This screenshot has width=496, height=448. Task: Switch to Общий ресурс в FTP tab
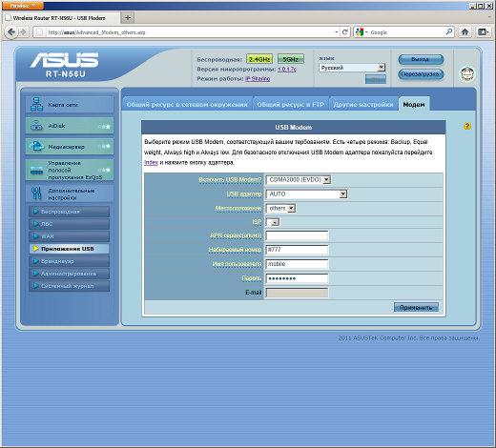click(291, 104)
